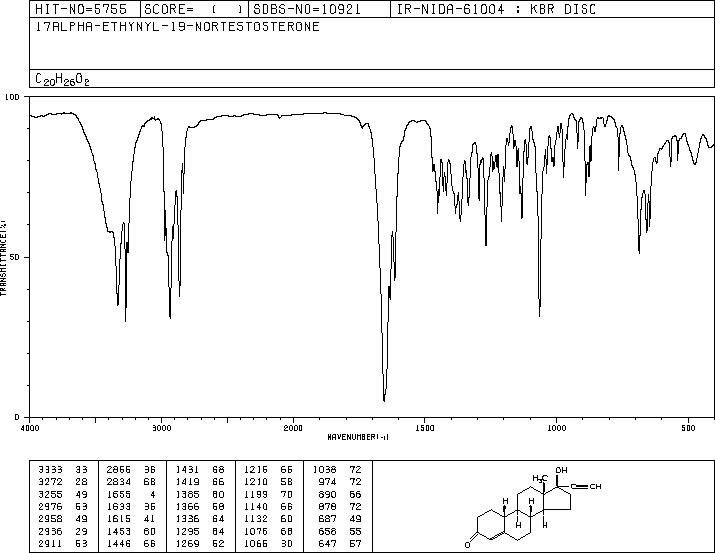Click the 1336 wavenumber entry
Image resolution: width=715 pixels, height=553 pixels.
coord(187,519)
